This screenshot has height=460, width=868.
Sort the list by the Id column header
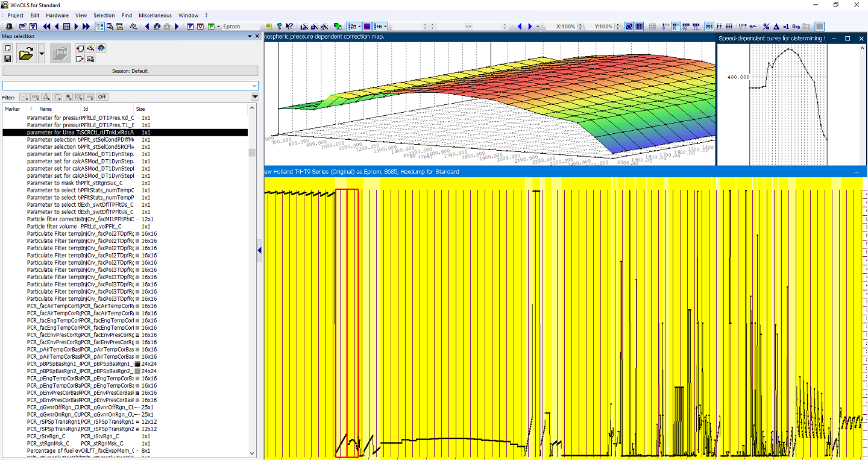107,109
